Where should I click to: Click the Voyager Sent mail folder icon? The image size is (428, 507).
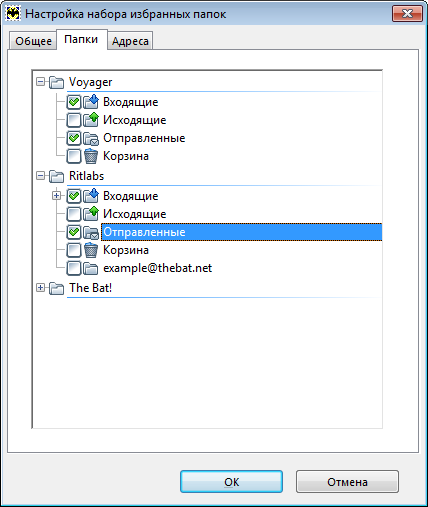point(91,138)
